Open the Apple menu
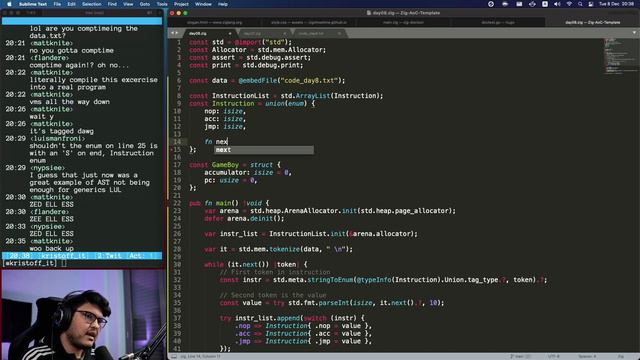This screenshot has height=360, width=640. tap(9, 4)
